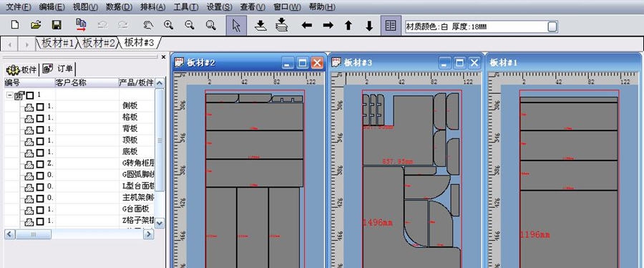Move part up with up arrow icon
644x268 pixels.
[348, 26]
